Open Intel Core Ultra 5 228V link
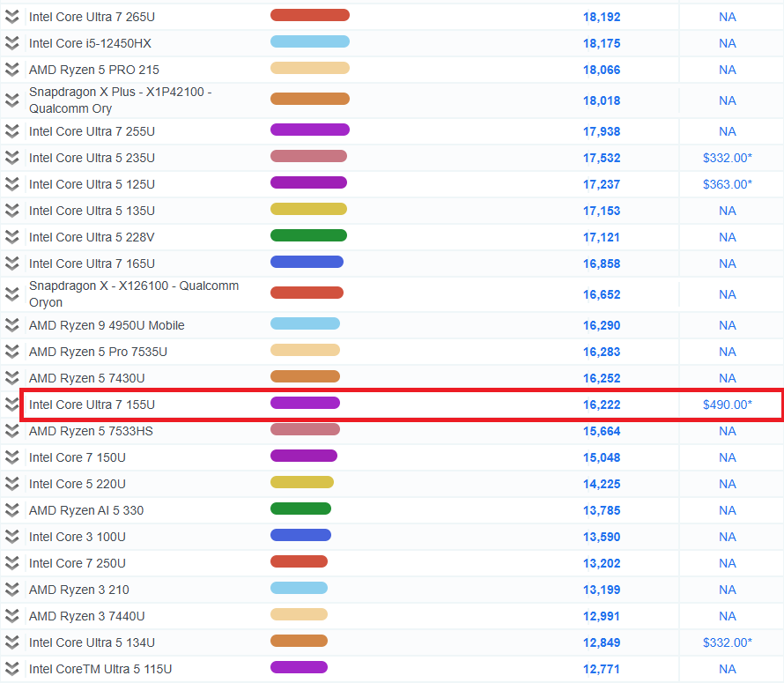This screenshot has height=683, width=784. (92, 237)
